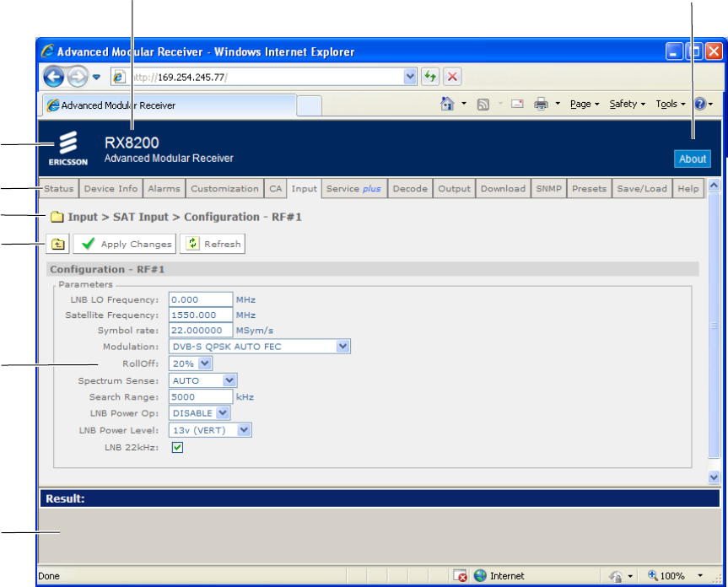
Task: Click the page scrollbar down arrow
Action: (714, 477)
